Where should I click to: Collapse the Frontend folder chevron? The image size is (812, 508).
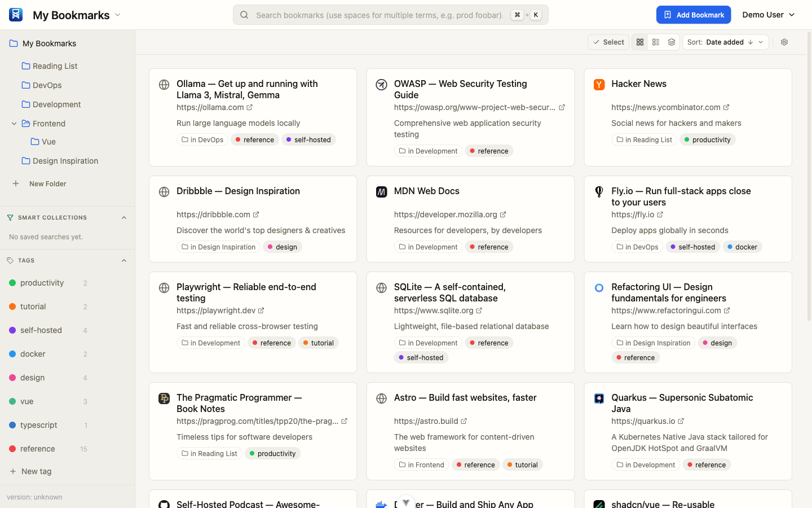click(x=14, y=124)
